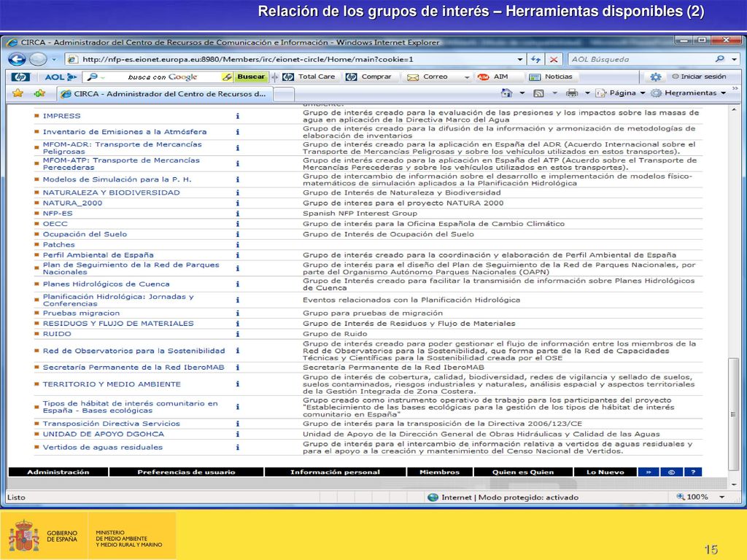Click the Favorites star icon
The image size is (747, 560).
click(18, 93)
